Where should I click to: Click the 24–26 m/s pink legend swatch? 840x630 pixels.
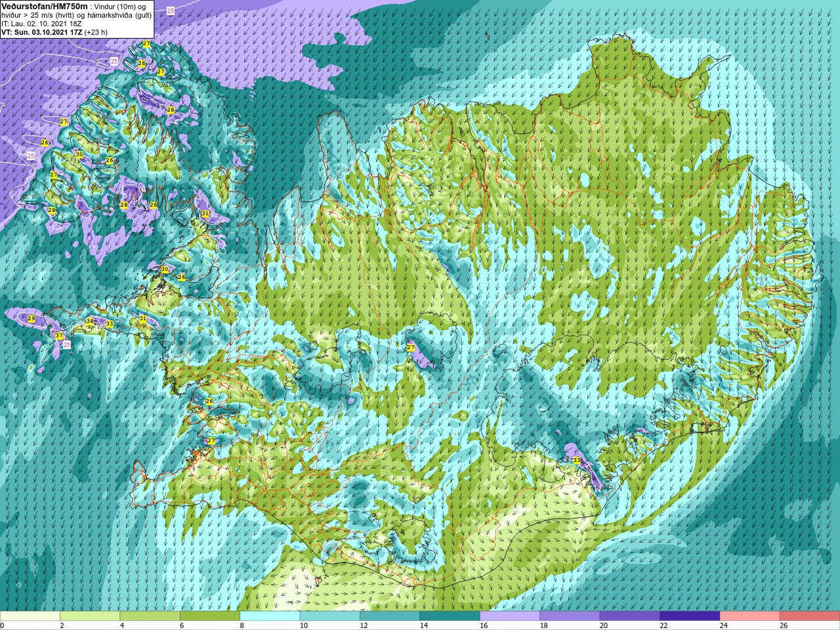(x=750, y=616)
